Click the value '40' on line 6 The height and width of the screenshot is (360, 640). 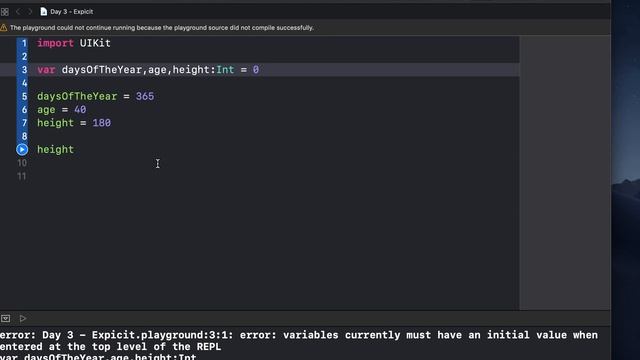[x=80, y=109]
